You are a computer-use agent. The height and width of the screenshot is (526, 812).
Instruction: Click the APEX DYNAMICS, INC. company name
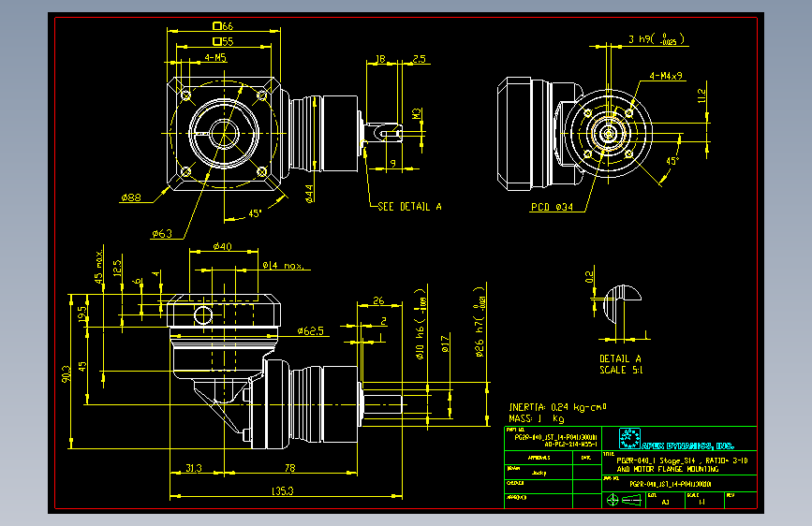pos(687,446)
